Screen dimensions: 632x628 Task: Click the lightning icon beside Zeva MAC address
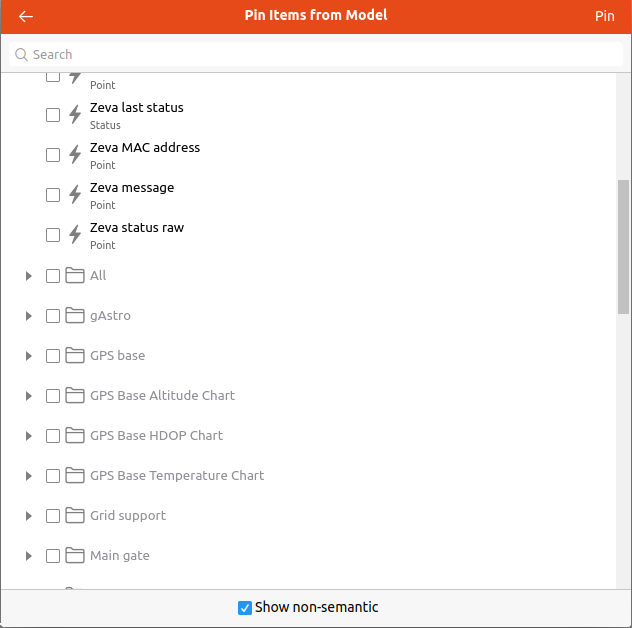tap(75, 155)
